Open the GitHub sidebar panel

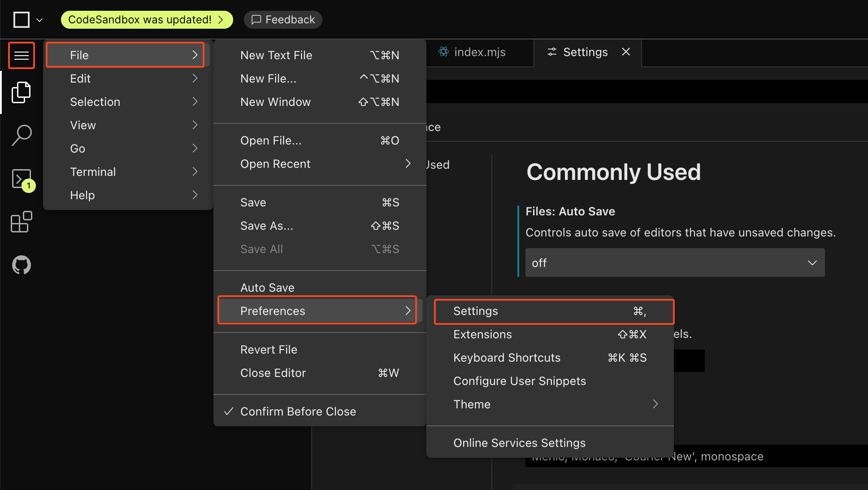[21, 265]
